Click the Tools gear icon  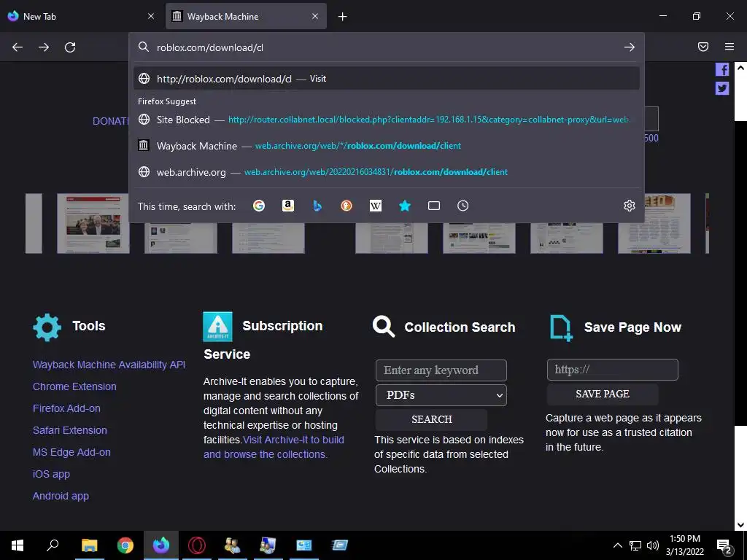click(47, 327)
